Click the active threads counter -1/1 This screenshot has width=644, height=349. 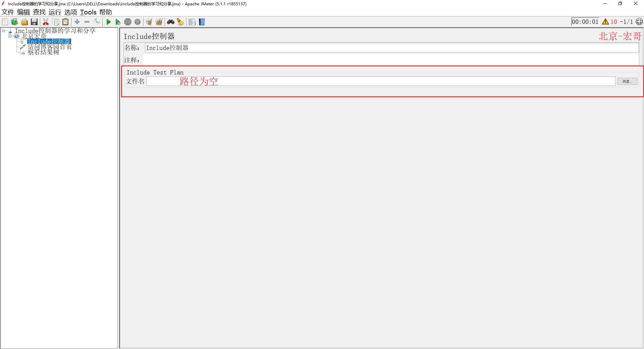[x=627, y=22]
